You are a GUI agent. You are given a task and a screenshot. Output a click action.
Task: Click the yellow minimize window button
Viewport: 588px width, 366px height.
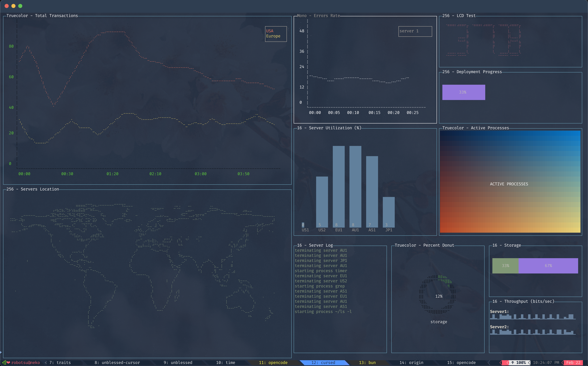point(14,6)
